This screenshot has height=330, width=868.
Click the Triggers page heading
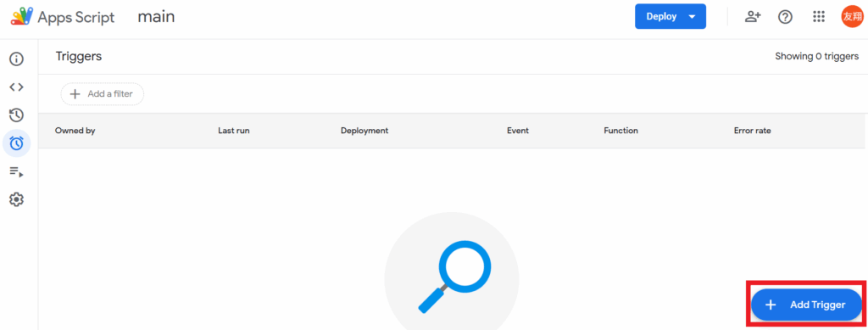(x=79, y=56)
